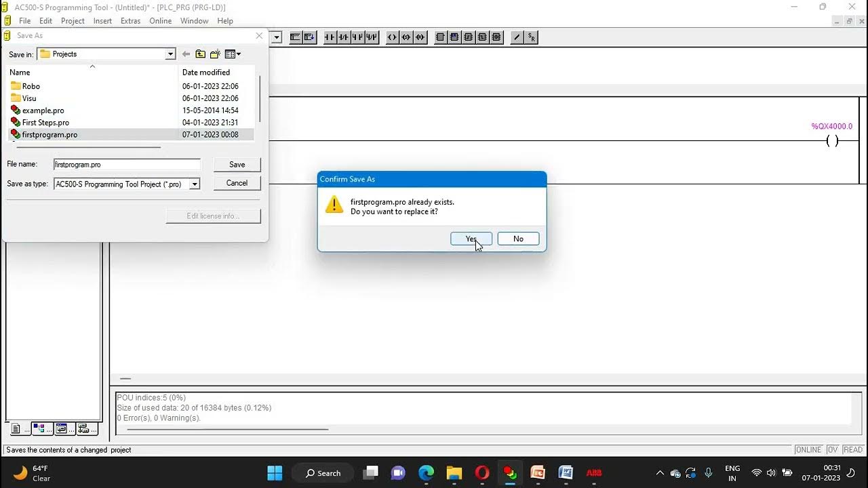Click the READ status bar indicator
Image resolution: width=868 pixels, height=488 pixels.
[x=853, y=450]
